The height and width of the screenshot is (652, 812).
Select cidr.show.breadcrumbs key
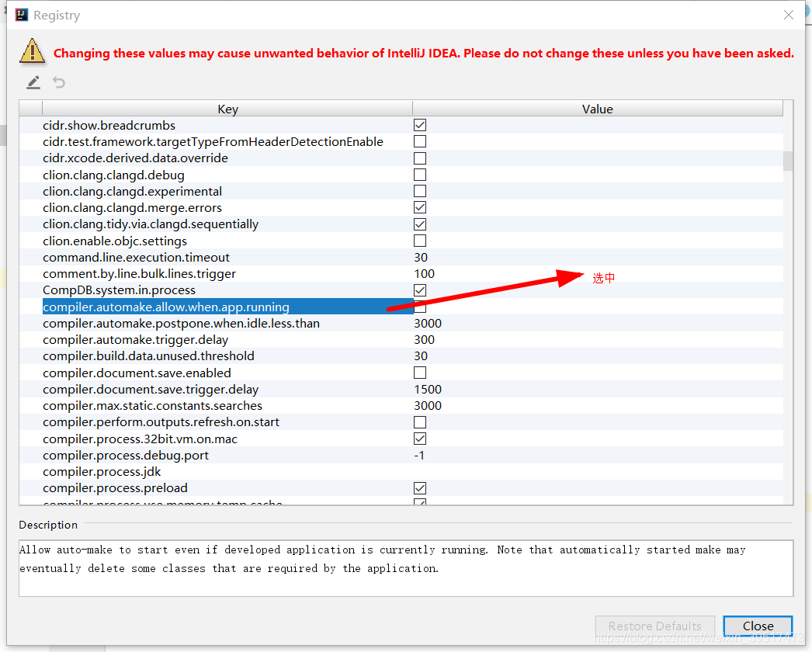109,125
